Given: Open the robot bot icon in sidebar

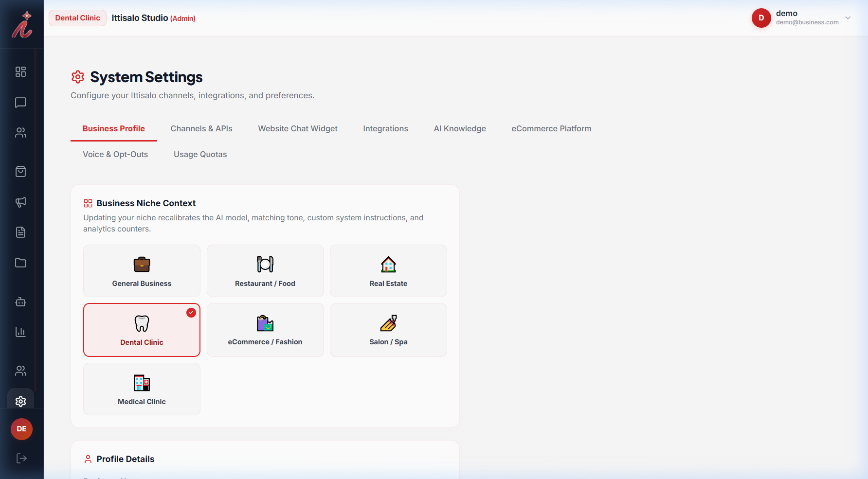Looking at the screenshot, I should click(20, 302).
